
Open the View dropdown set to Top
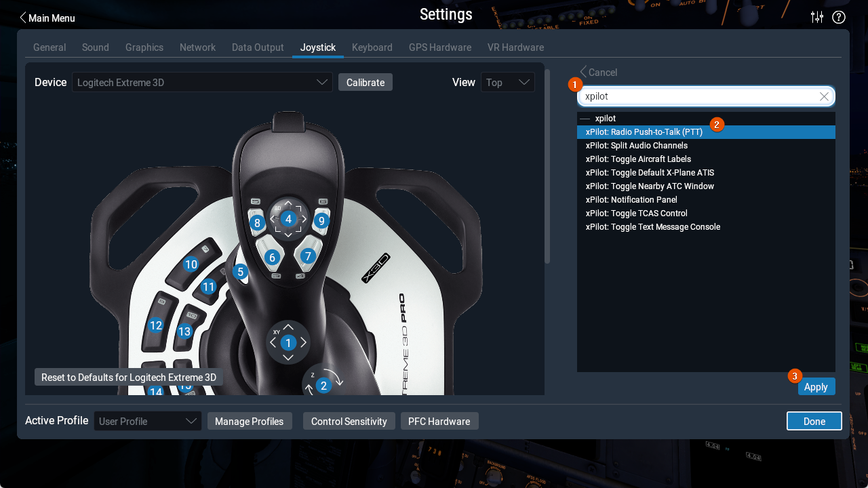(507, 83)
